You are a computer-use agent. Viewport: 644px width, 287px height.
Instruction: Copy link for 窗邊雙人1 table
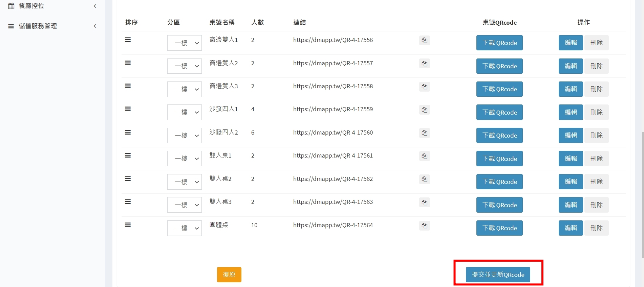point(424,41)
